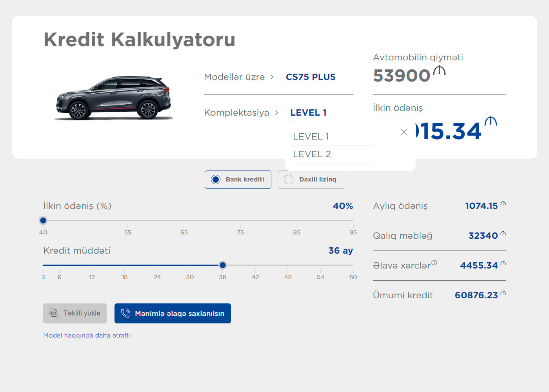
Task: Click manat symbol beside Aylıq ödəniş value
Action: pyautogui.click(x=503, y=203)
